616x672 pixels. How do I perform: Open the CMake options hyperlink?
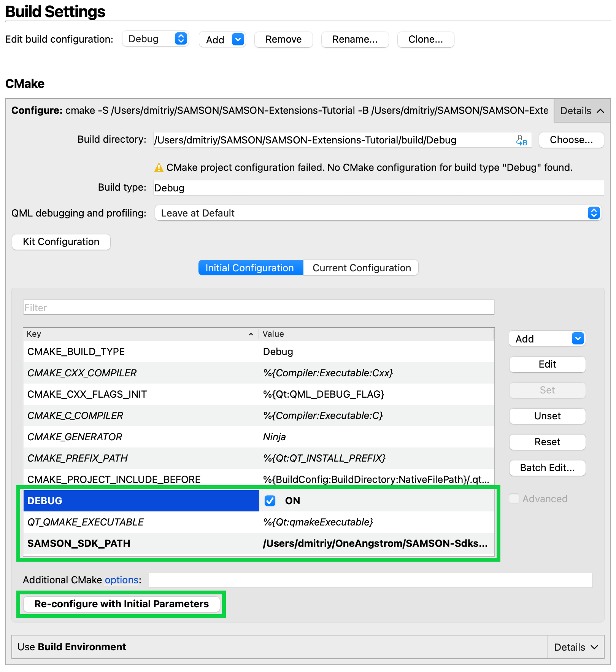point(121,580)
